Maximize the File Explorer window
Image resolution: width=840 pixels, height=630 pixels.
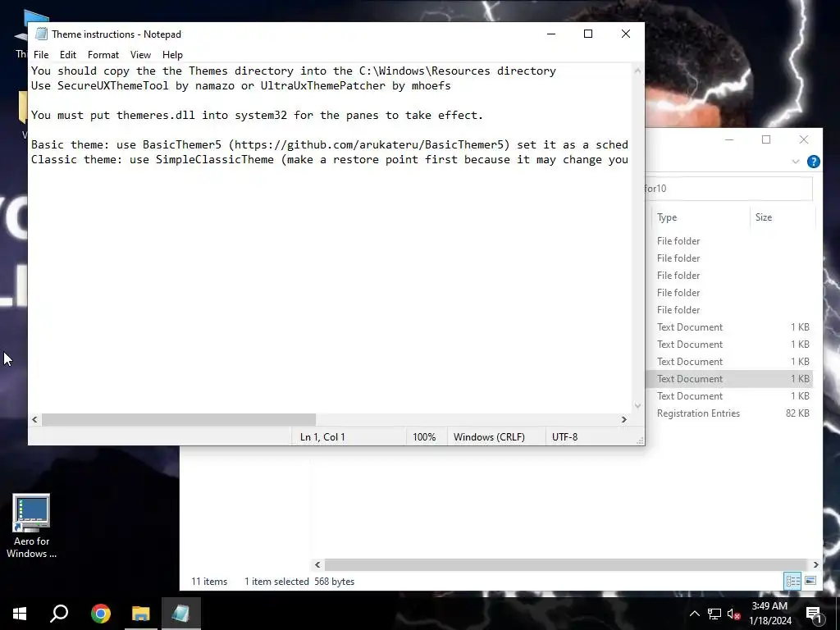point(766,139)
